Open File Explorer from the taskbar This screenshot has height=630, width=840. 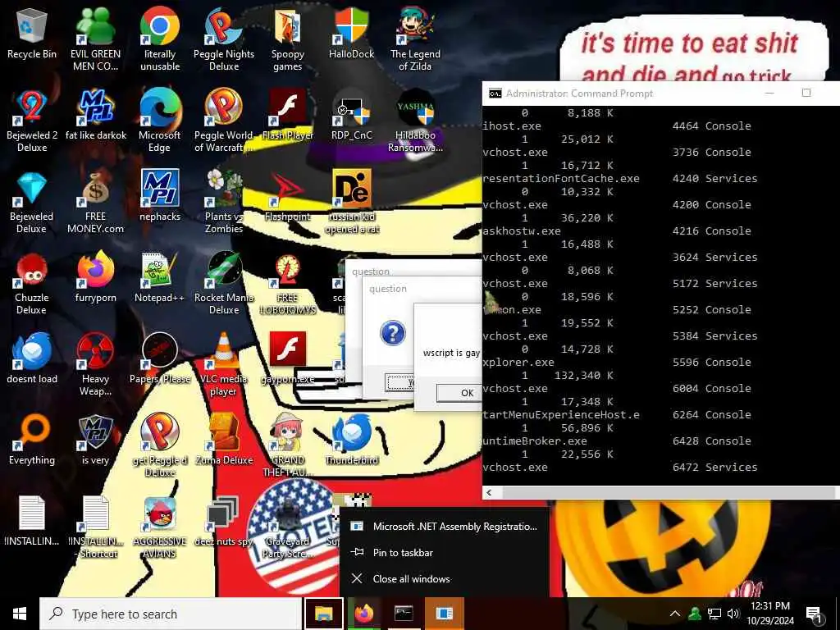(x=323, y=614)
